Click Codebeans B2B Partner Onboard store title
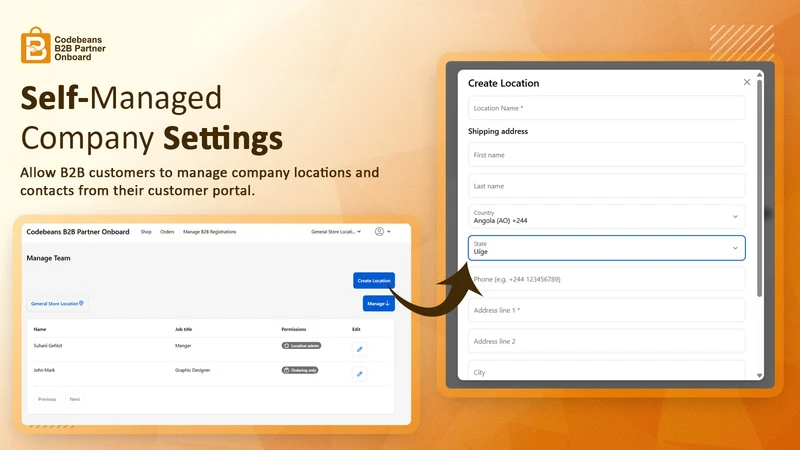The image size is (800, 450). tap(78, 232)
